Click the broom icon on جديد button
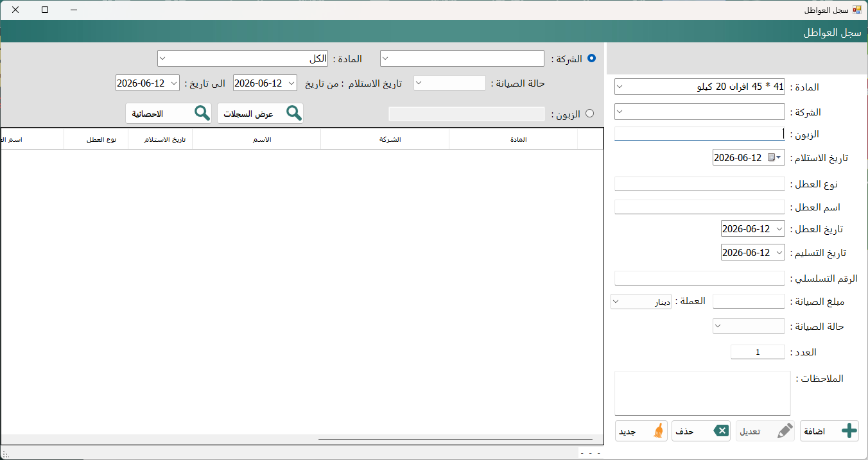This screenshot has width=868, height=460. (658, 431)
